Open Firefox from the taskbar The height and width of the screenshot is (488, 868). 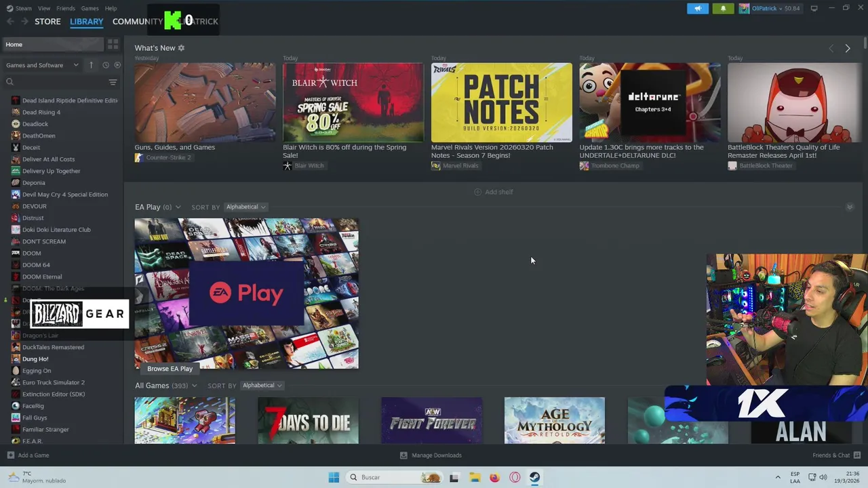(x=494, y=477)
